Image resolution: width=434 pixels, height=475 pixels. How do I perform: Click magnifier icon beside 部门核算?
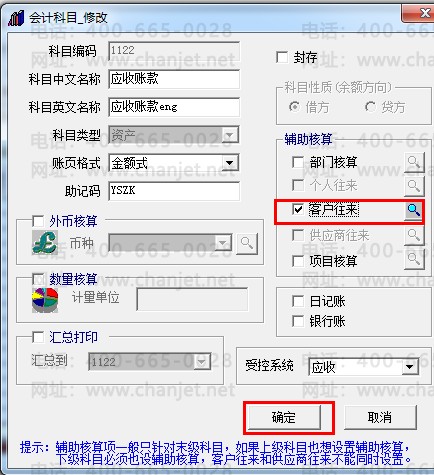tap(414, 162)
